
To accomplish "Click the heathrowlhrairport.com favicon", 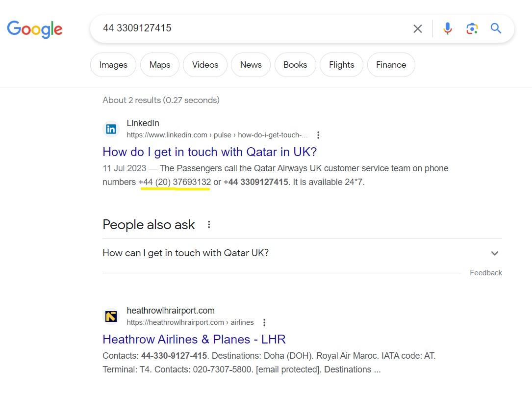I will click(111, 317).
